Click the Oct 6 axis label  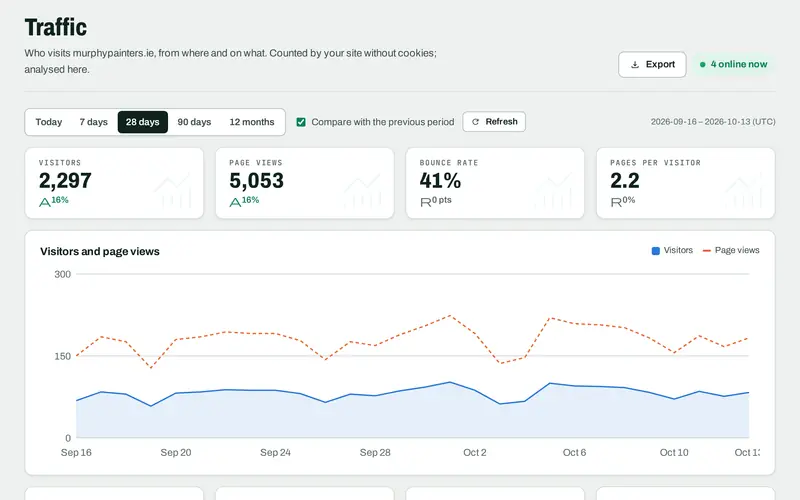point(574,453)
